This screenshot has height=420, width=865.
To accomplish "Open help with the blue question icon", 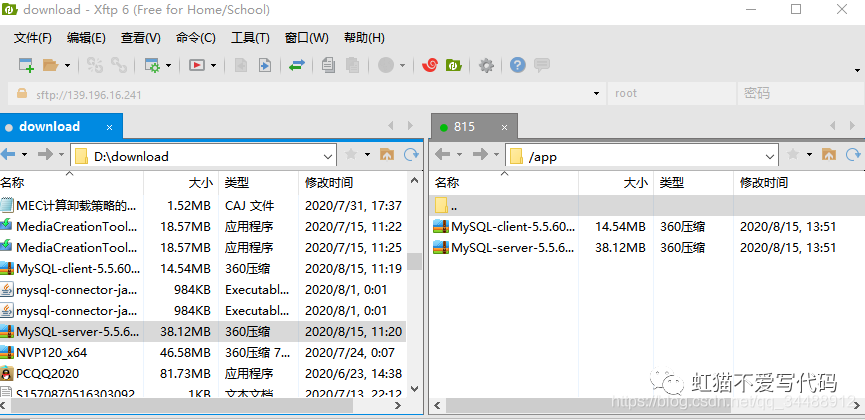I will 517,65.
